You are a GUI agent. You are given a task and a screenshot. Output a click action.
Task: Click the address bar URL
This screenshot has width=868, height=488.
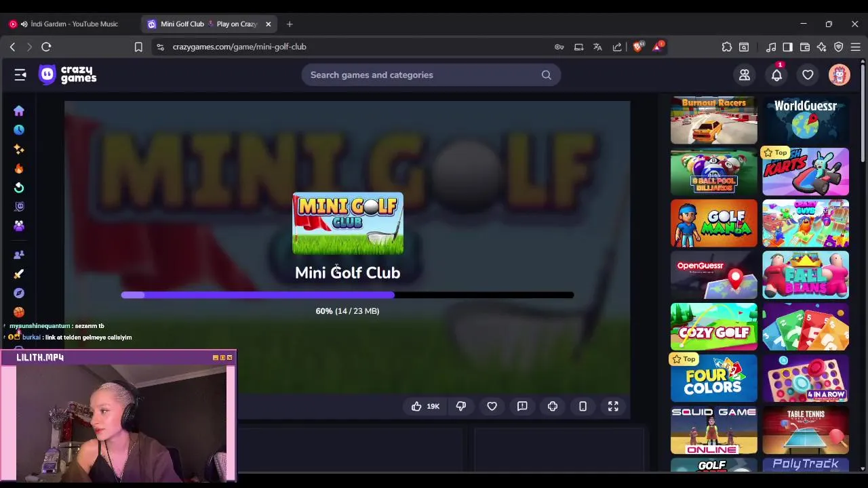point(239,47)
